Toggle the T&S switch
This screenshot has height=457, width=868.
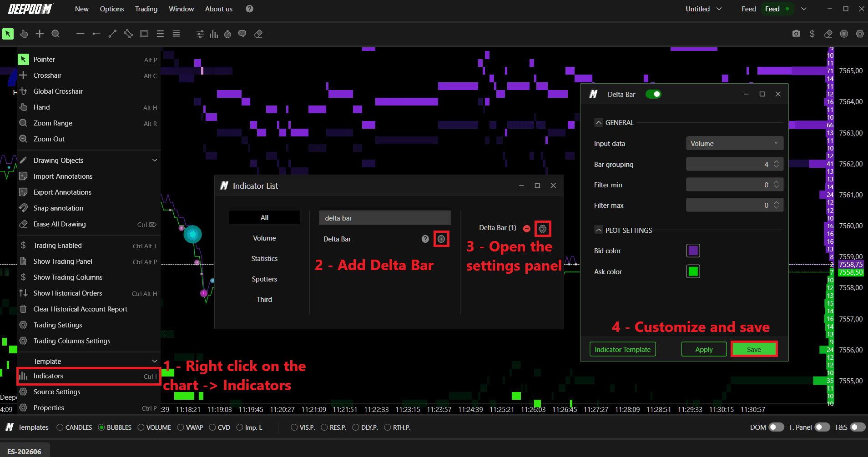click(858, 427)
